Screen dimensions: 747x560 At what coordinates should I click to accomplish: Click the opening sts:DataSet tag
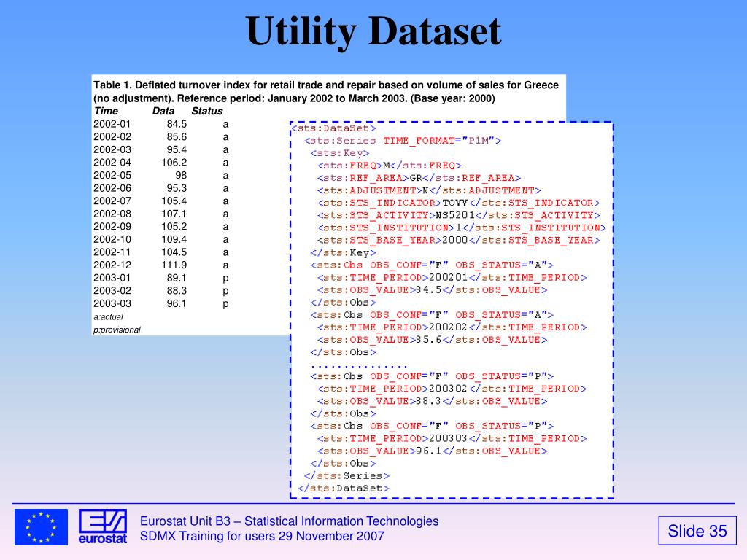click(334, 128)
